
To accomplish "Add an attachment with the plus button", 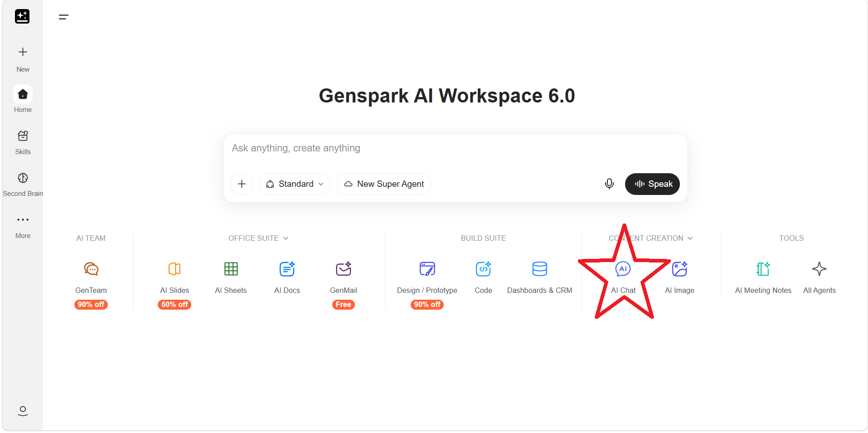I will [x=242, y=184].
